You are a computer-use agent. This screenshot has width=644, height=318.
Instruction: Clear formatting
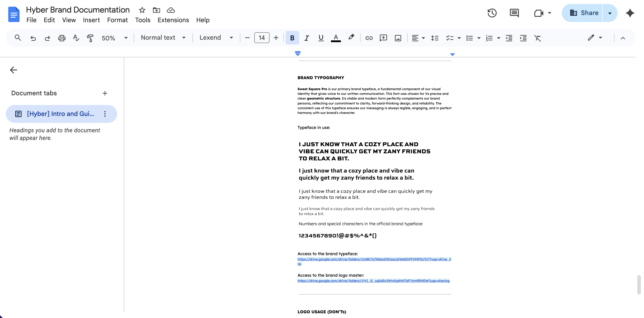point(537,38)
